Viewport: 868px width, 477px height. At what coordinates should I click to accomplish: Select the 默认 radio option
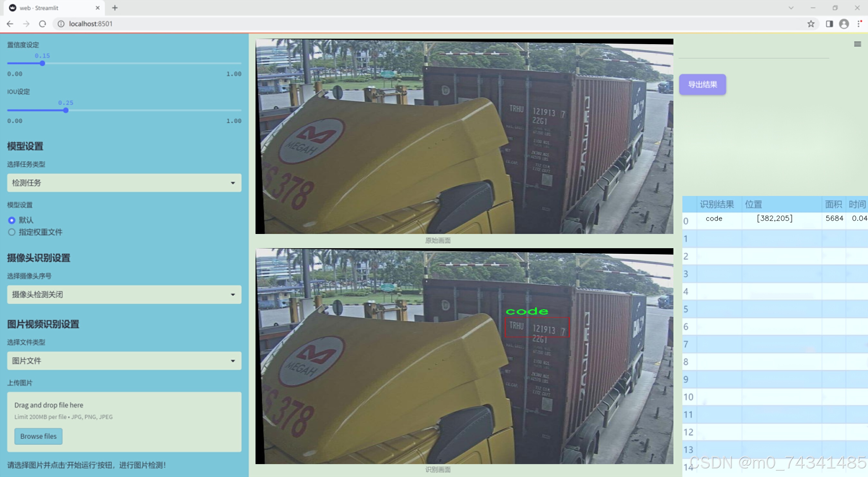(12, 220)
